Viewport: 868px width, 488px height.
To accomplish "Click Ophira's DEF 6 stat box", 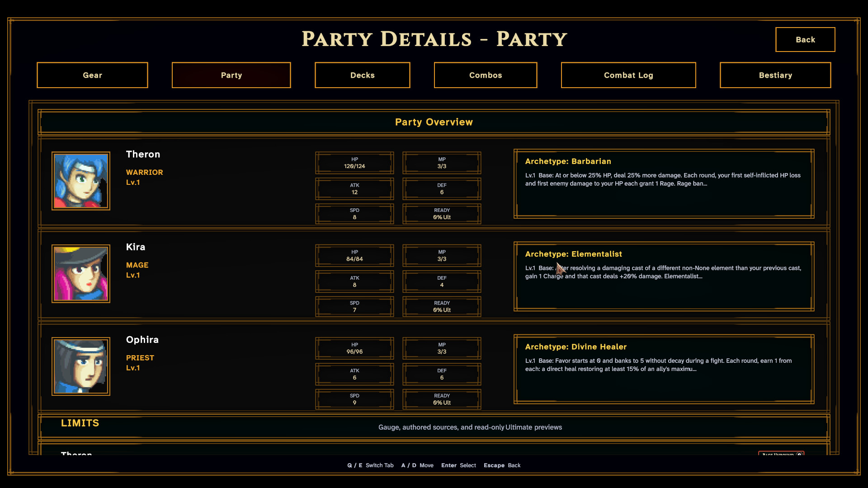I will 442,374.
